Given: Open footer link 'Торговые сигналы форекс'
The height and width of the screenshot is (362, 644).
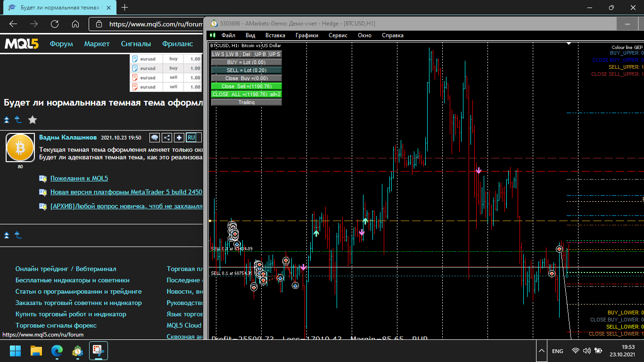Looking at the screenshot, I should [x=56, y=325].
